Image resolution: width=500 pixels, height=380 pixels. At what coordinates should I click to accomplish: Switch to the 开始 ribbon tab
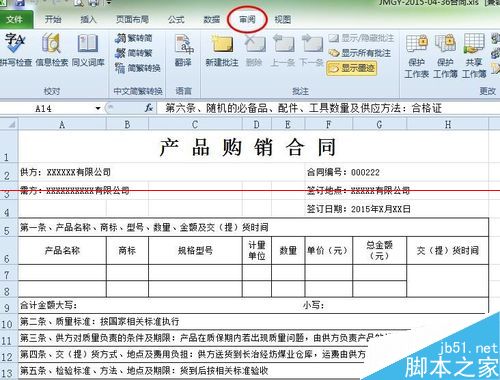click(x=53, y=20)
